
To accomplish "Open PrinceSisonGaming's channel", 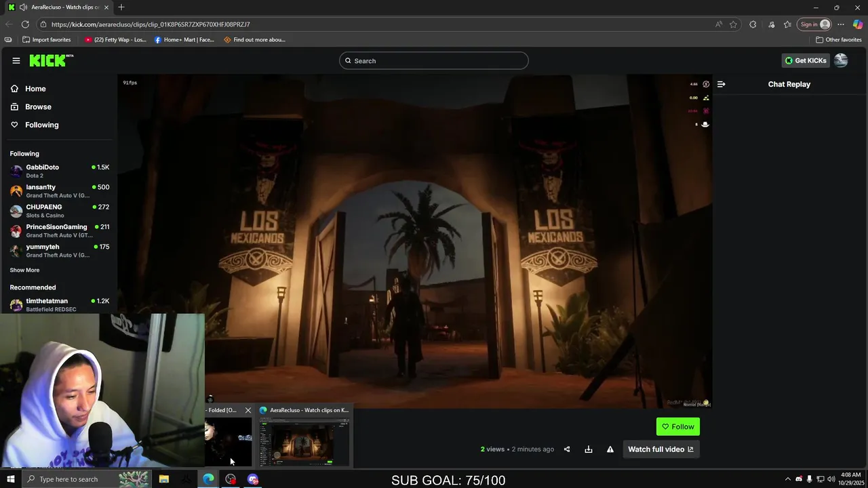I will point(60,230).
